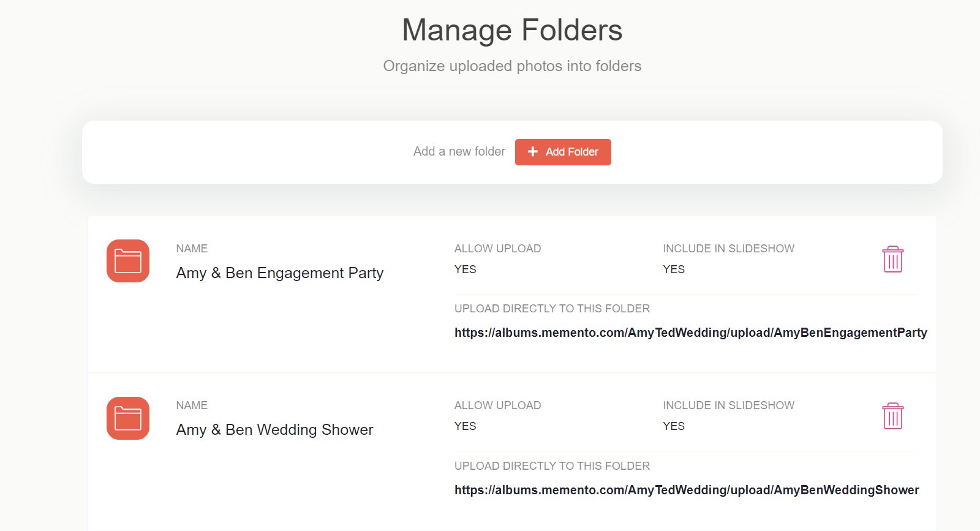Click 'Organize uploaded photos into folders' subtitle
Screen dimensions: 980x531
[x=512, y=66]
